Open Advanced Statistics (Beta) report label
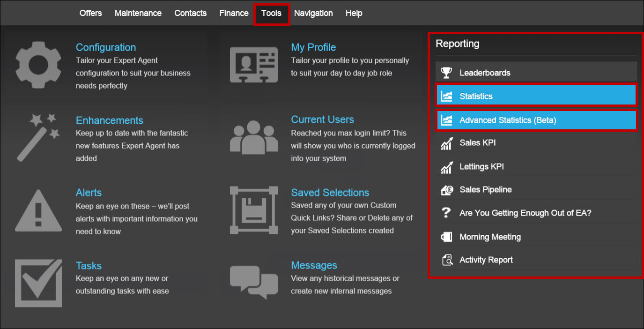644x329 pixels. click(508, 120)
